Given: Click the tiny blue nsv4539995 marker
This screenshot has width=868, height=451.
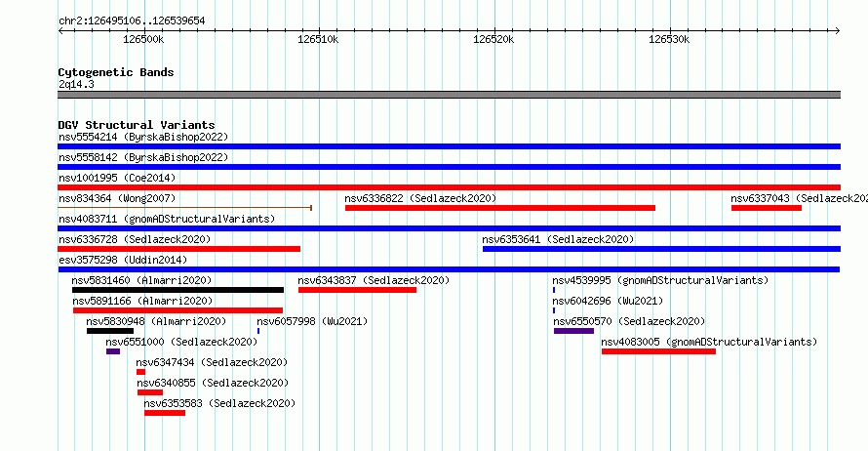Looking at the screenshot, I should 554,290.
